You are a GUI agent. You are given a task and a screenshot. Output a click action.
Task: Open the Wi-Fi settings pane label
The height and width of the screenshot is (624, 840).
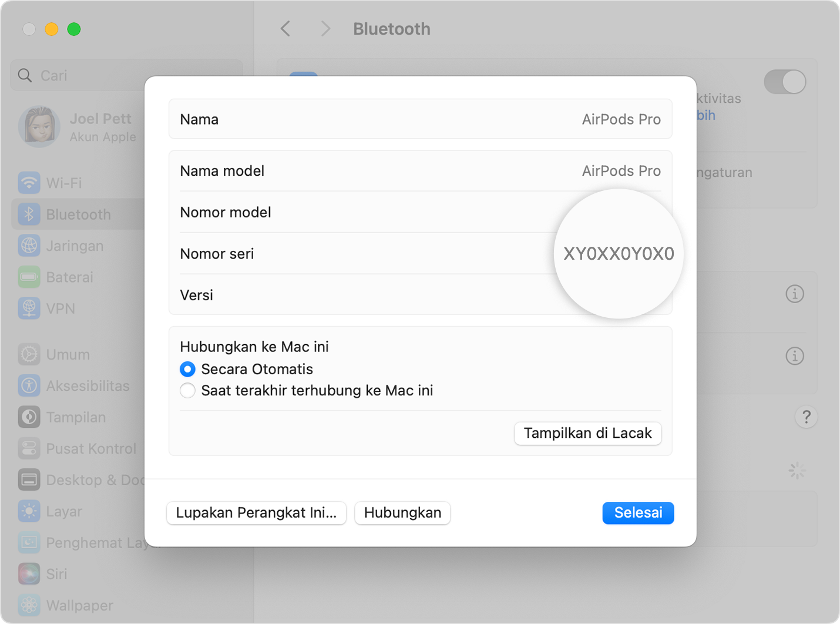pyautogui.click(x=64, y=183)
